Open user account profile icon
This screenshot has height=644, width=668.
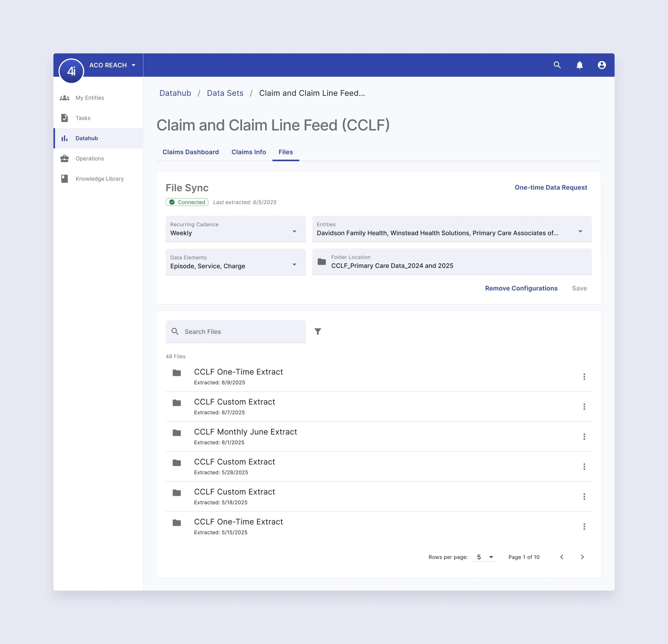(x=601, y=65)
